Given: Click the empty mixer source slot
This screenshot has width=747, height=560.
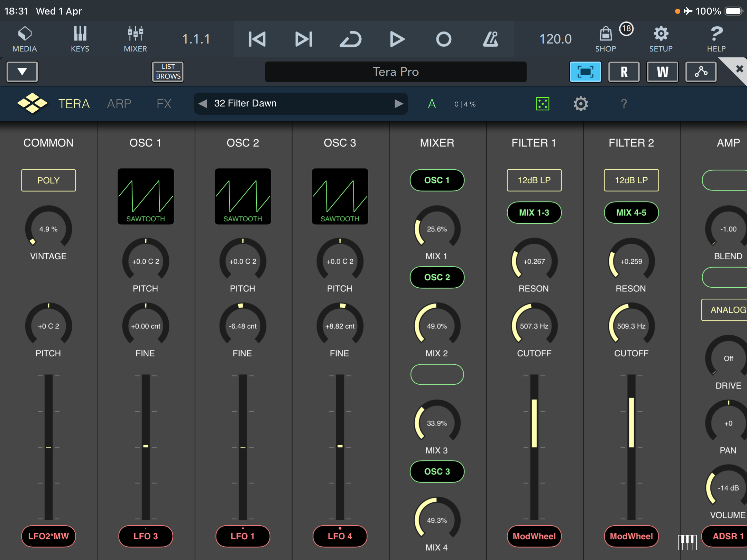Looking at the screenshot, I should [437, 374].
